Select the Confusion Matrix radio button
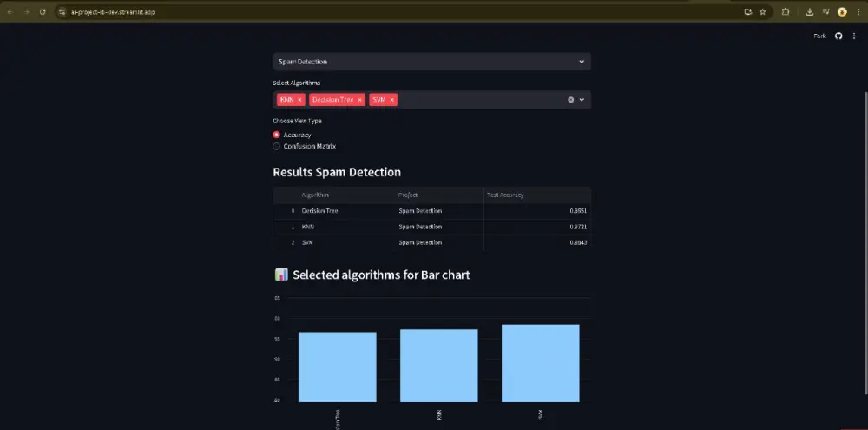This screenshot has height=430, width=868. [277, 146]
